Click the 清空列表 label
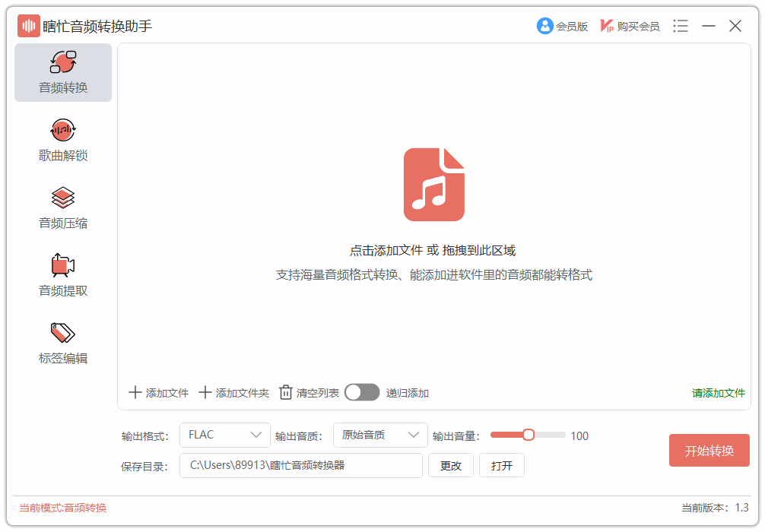 click(318, 393)
